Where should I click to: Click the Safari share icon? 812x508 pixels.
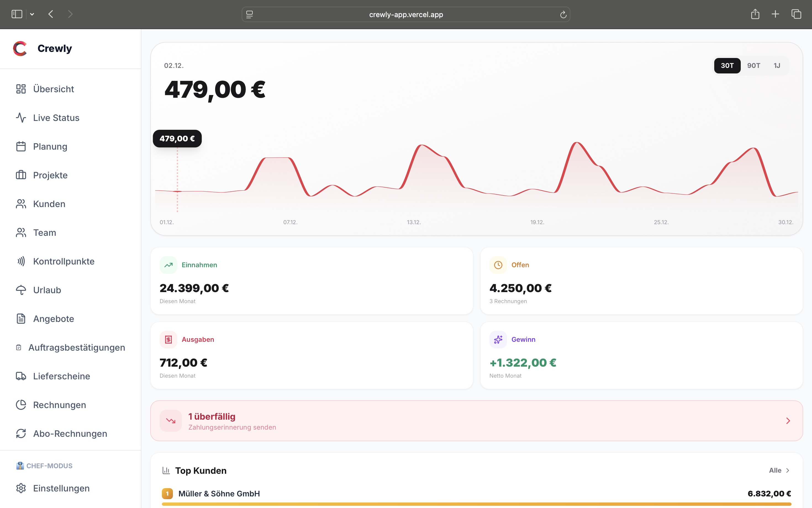pyautogui.click(x=755, y=14)
